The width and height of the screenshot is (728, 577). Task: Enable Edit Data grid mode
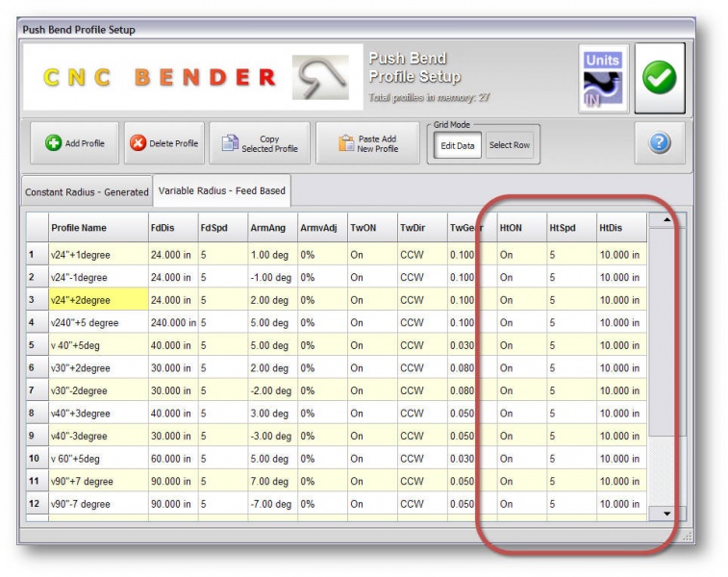point(458,145)
